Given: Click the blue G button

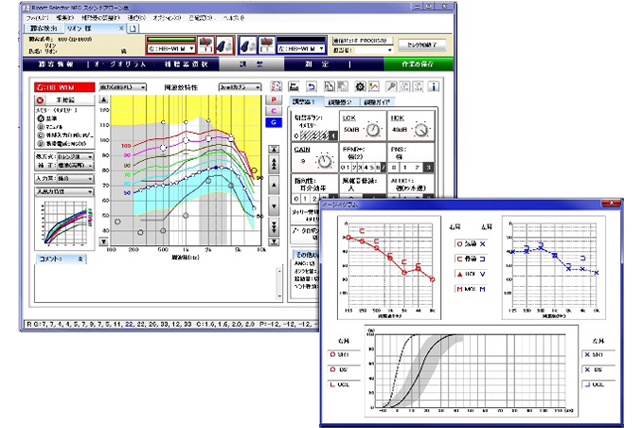Looking at the screenshot, I should coord(274,122).
